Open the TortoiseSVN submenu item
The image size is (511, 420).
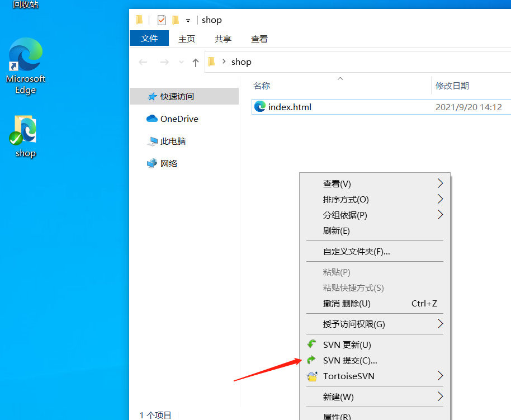click(375, 376)
